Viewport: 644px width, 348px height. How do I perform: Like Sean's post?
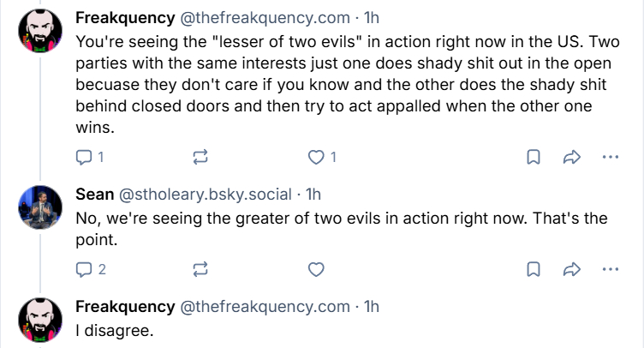(316, 269)
